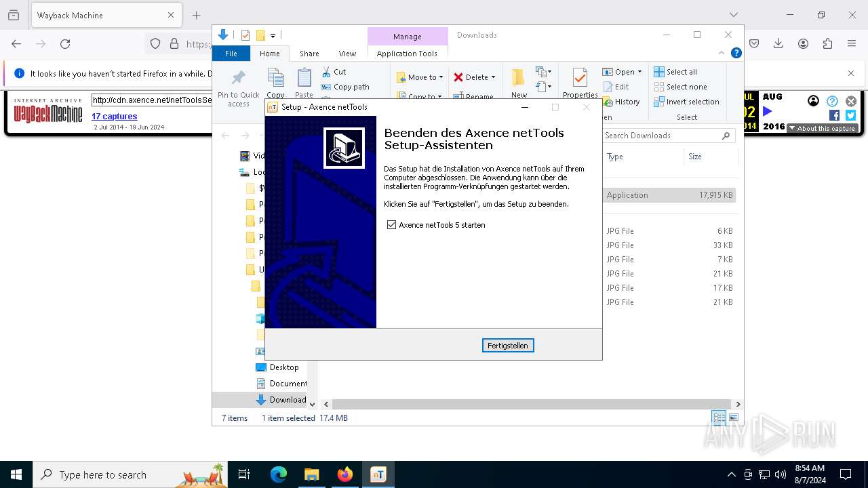
Task: Collapse the Explorer ribbon chevron
Action: pyautogui.click(x=722, y=53)
